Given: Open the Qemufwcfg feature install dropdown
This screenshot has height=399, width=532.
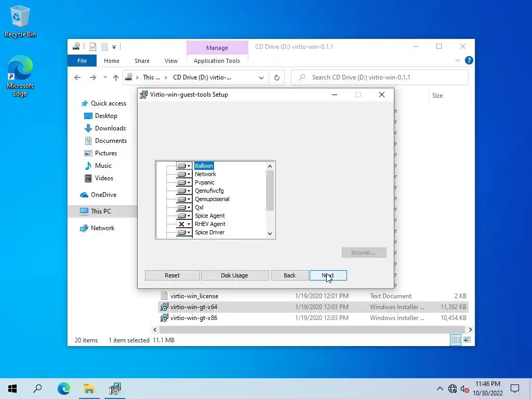Looking at the screenshot, I should coord(184,191).
